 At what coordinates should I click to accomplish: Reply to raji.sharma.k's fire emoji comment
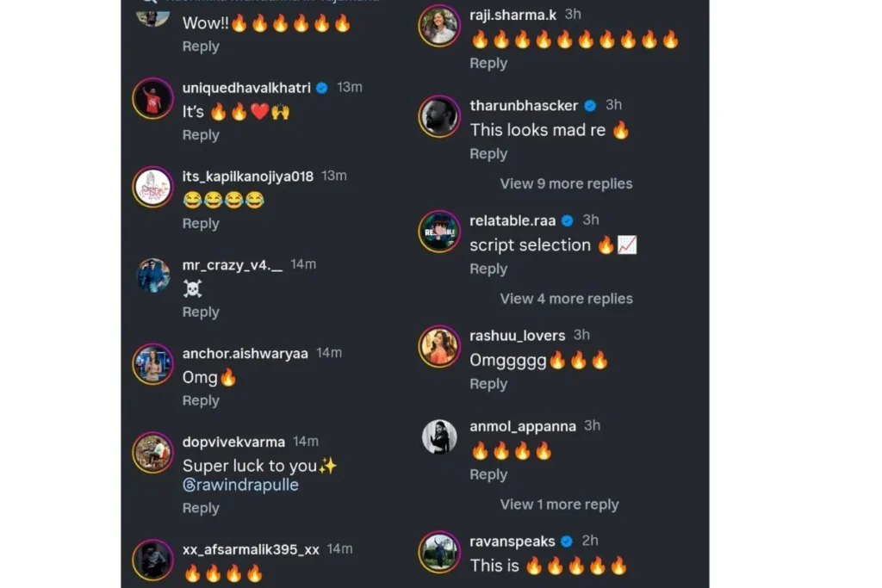point(488,64)
